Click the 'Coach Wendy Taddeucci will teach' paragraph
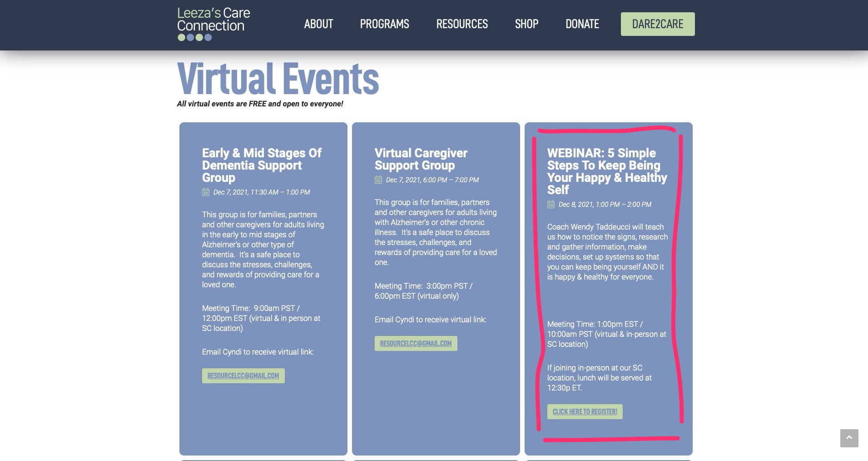This screenshot has width=868, height=461. pyautogui.click(x=607, y=252)
